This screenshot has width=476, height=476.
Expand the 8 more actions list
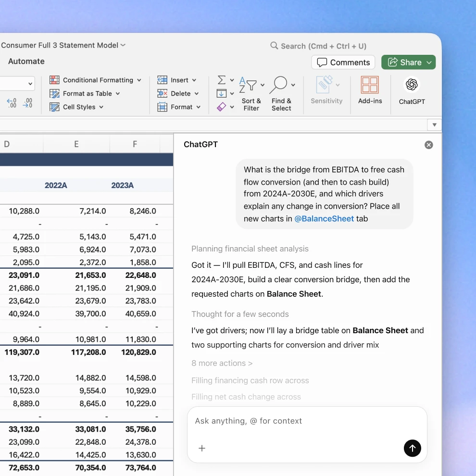[x=222, y=363]
